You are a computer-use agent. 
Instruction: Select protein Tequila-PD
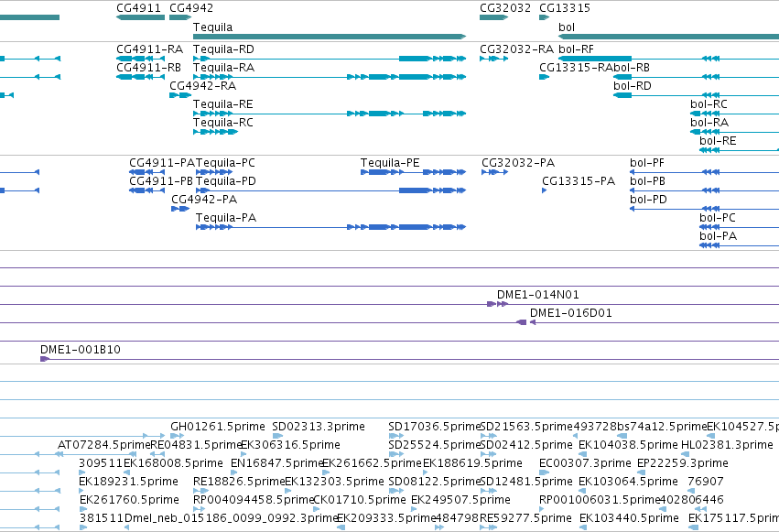[x=330, y=190]
